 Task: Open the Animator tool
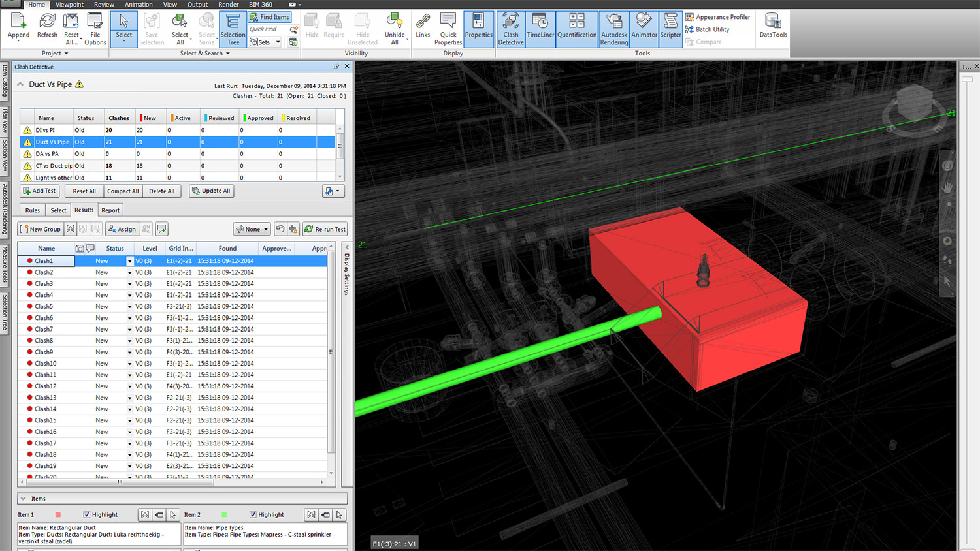[644, 29]
